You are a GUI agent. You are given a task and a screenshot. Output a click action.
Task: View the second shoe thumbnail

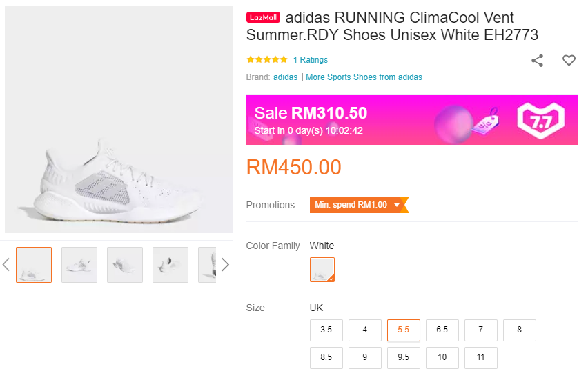[79, 265]
